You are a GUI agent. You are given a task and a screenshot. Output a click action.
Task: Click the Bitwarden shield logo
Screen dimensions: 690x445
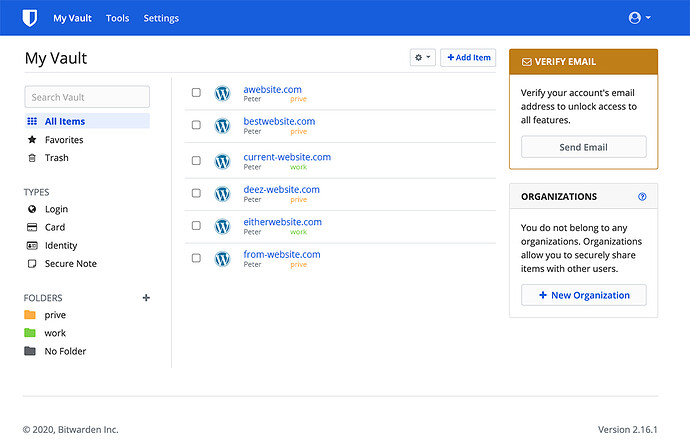pos(29,18)
